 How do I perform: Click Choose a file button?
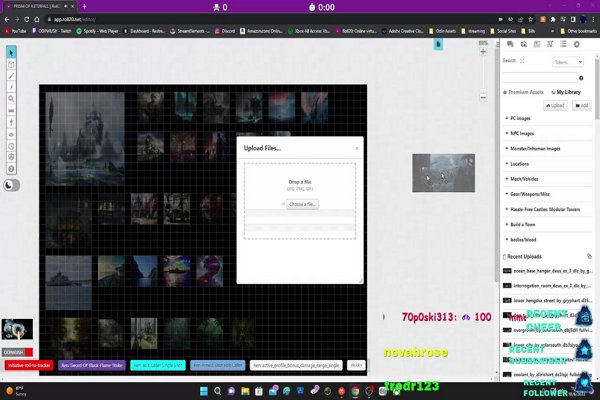302,204
